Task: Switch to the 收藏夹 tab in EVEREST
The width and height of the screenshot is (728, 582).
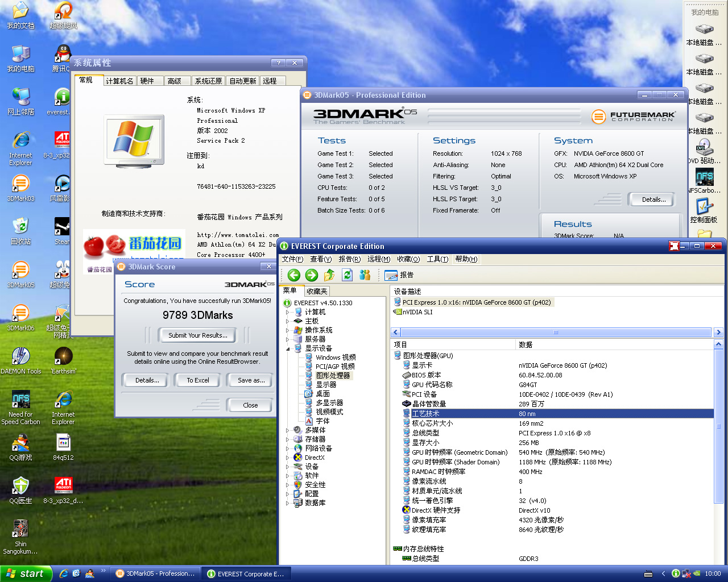Action: pos(317,291)
